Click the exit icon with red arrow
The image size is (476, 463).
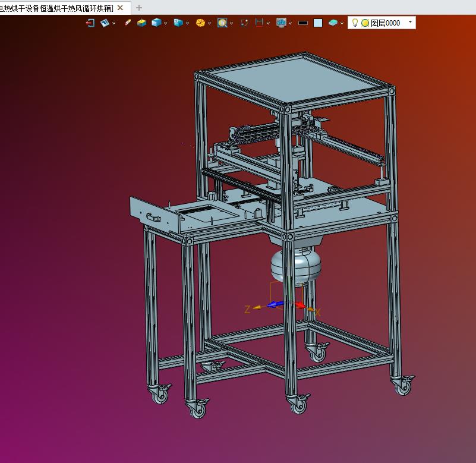coord(90,23)
